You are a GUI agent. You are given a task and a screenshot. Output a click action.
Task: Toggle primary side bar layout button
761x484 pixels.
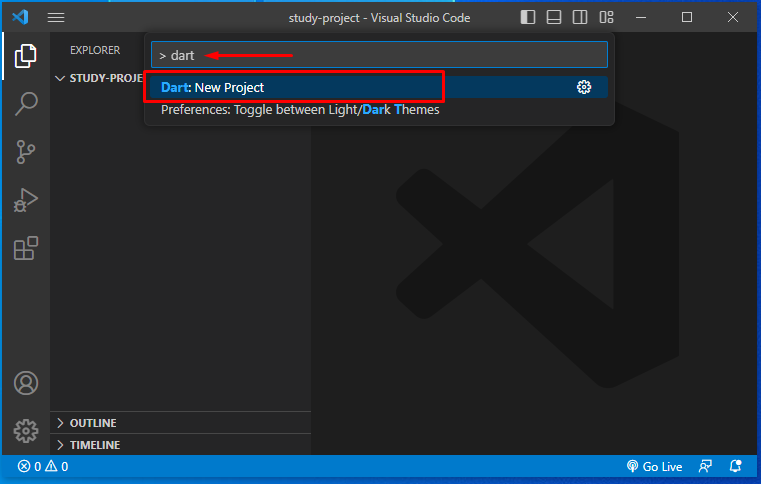528,17
